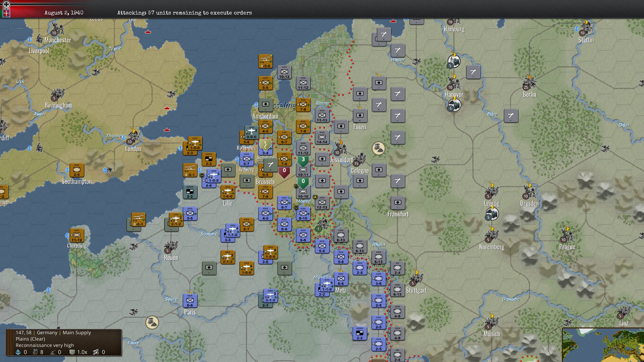Select the 2-4 unit northwest of Stuttgart

tap(397, 268)
